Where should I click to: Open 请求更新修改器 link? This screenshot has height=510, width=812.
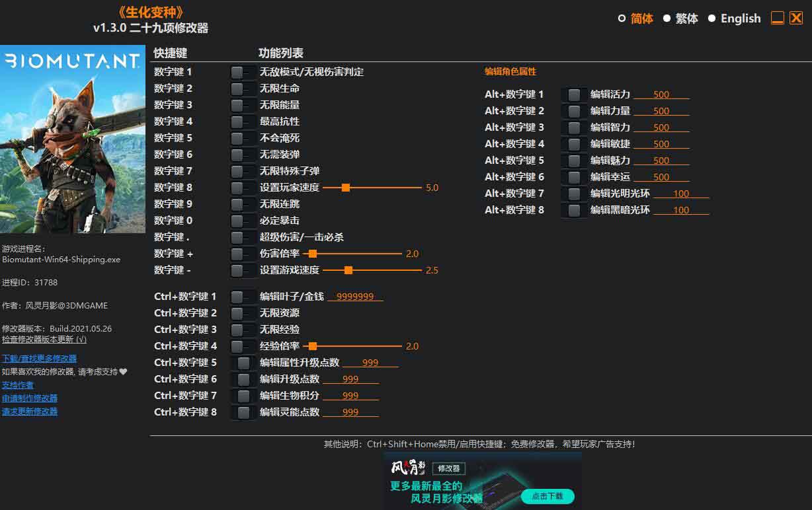point(30,411)
